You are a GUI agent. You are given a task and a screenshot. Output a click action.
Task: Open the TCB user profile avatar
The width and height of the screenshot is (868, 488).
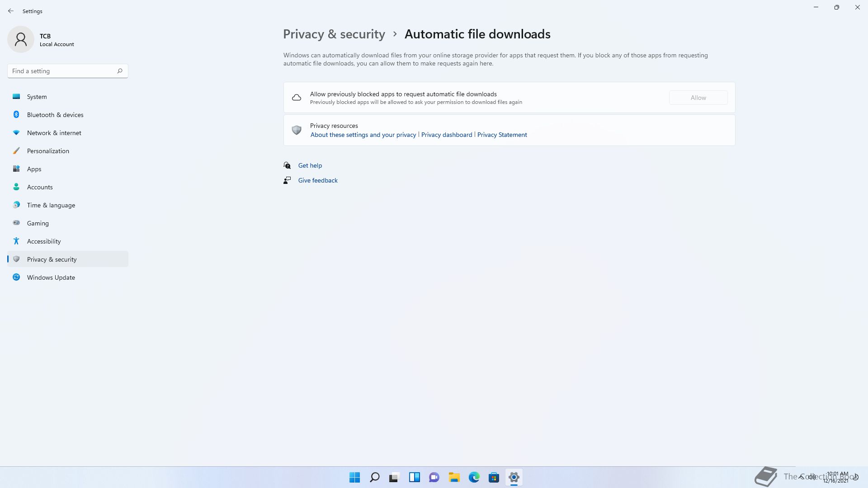(x=21, y=39)
